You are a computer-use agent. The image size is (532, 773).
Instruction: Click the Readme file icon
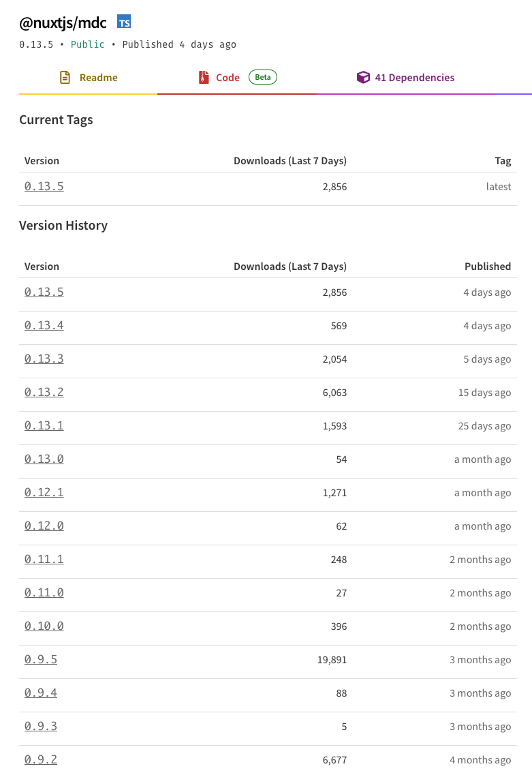65,78
